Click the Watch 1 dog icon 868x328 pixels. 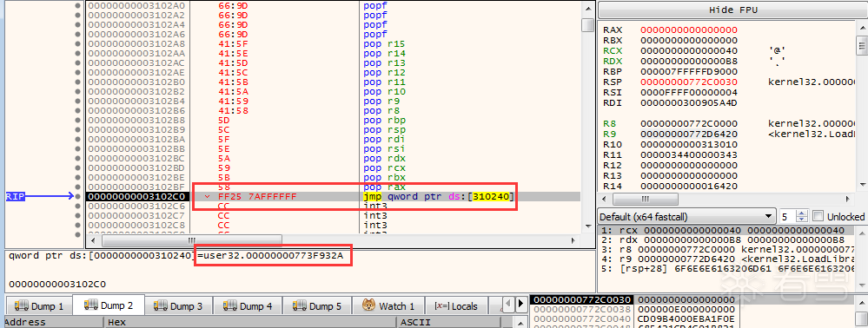point(369,305)
